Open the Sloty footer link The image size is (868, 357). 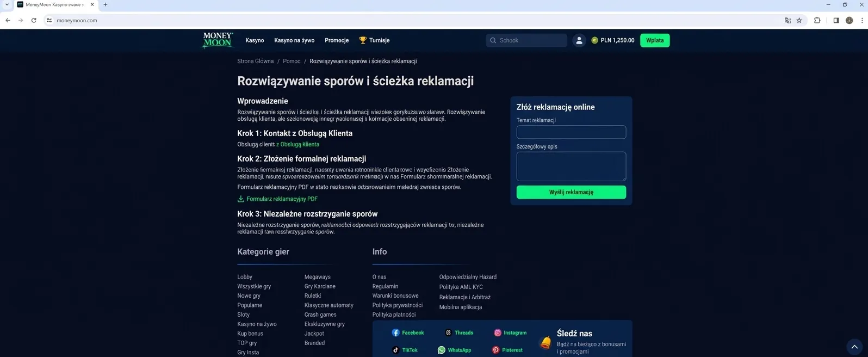(x=244, y=315)
